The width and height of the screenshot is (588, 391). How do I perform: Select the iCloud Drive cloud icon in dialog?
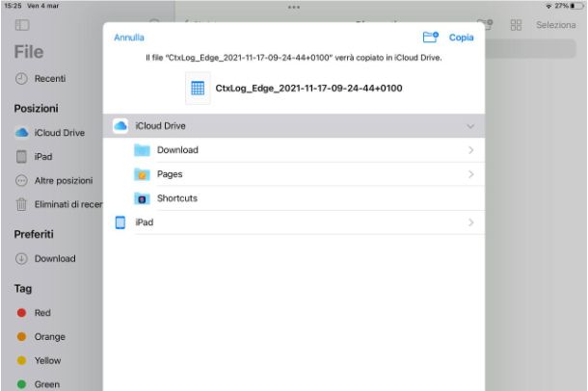[120, 126]
